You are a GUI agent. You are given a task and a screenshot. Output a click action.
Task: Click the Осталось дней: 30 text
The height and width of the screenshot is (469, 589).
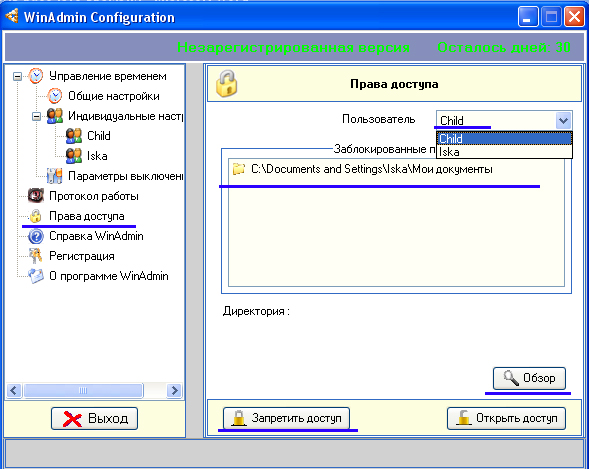504,47
